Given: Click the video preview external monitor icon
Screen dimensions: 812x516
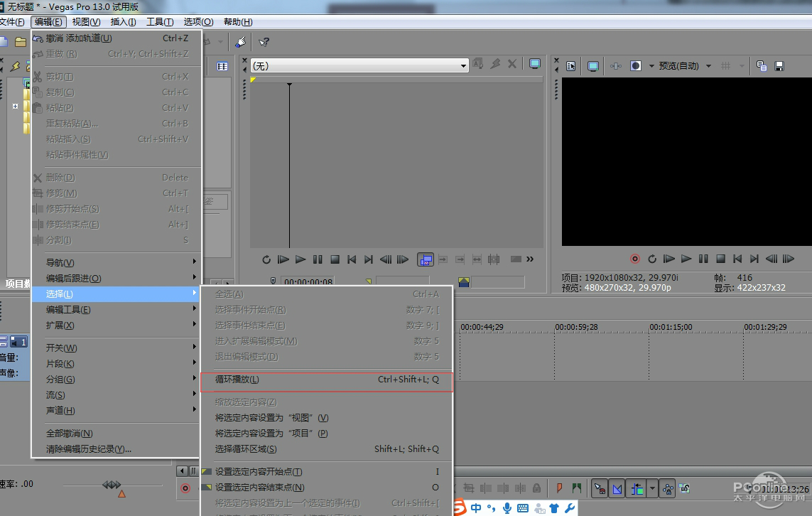Looking at the screenshot, I should [x=593, y=66].
